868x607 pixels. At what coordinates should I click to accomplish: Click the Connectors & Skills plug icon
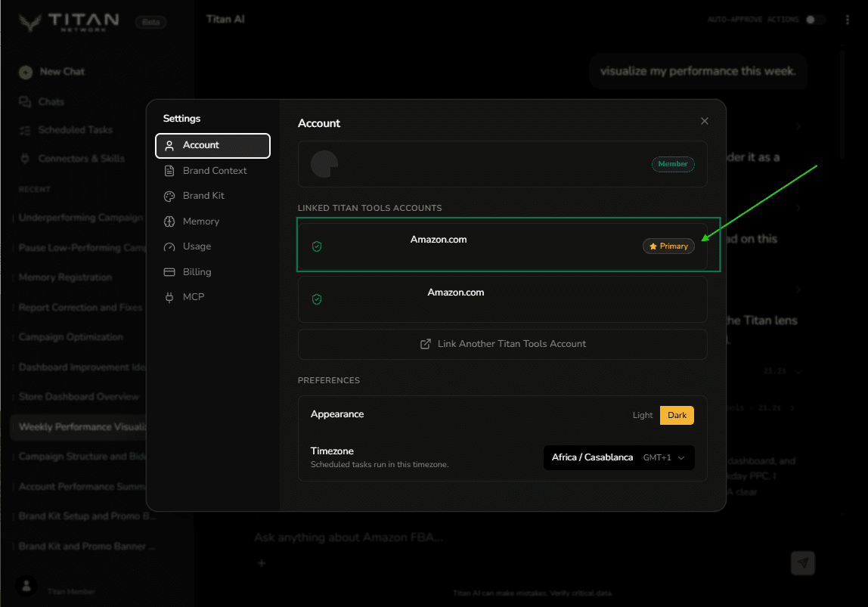[25, 159]
